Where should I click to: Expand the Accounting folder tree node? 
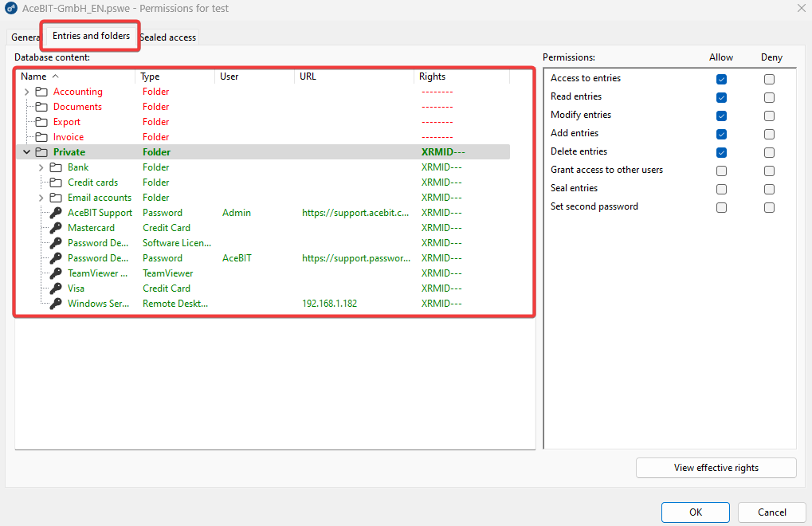[26, 92]
